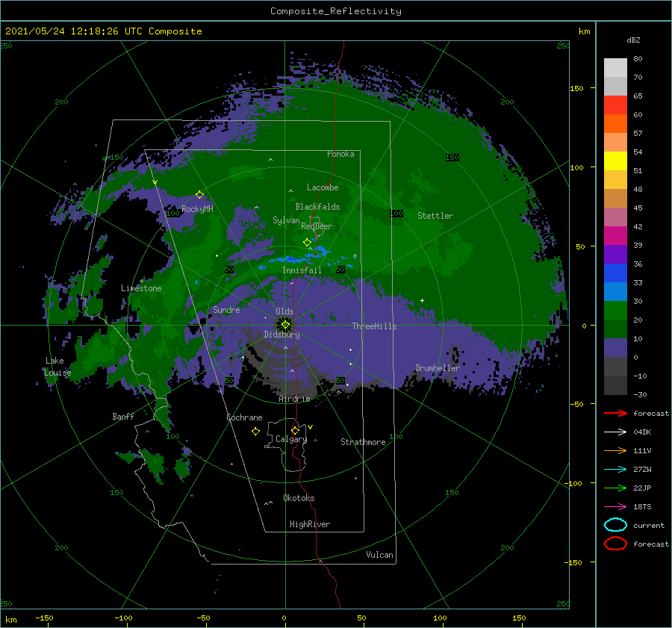This screenshot has height=628, width=672.
Task: Click the red forecast arrow in legend
Action: tap(615, 413)
